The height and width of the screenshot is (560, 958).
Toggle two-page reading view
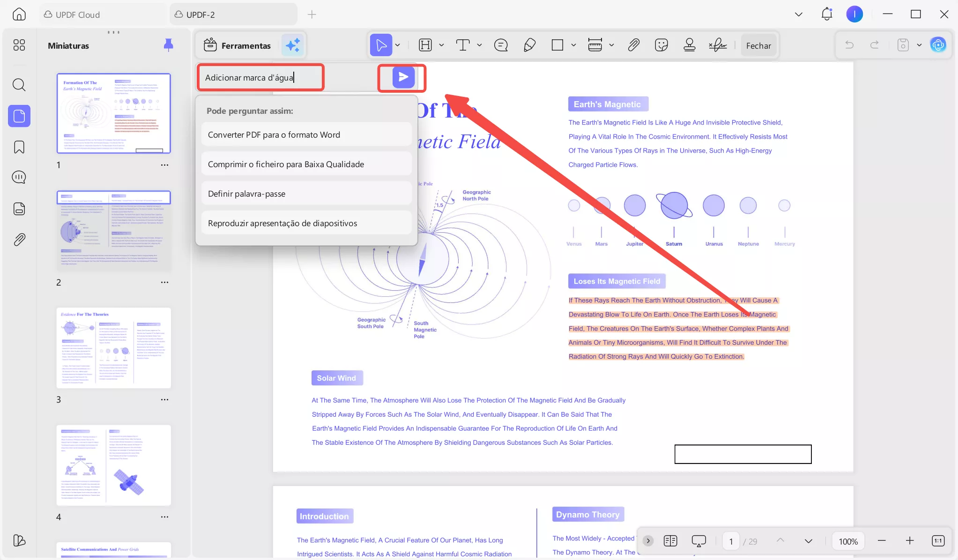click(670, 541)
